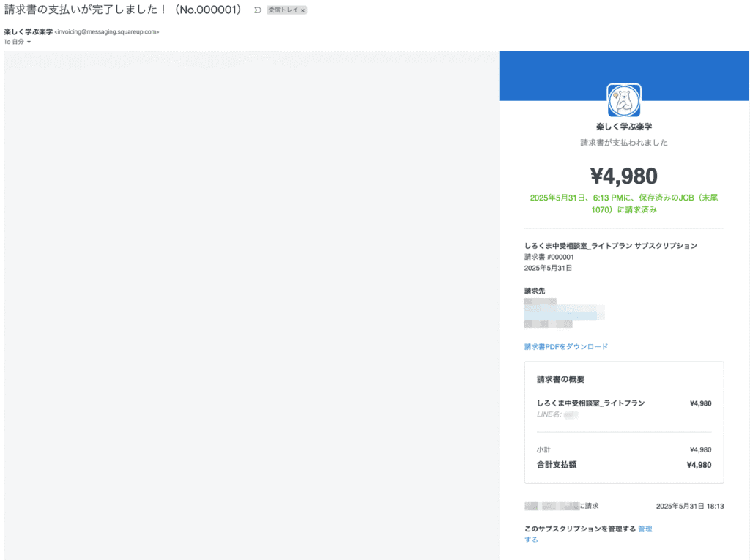Click このサブスクリプションを管理する text
Screen dimensions: 750x560
tap(580, 529)
